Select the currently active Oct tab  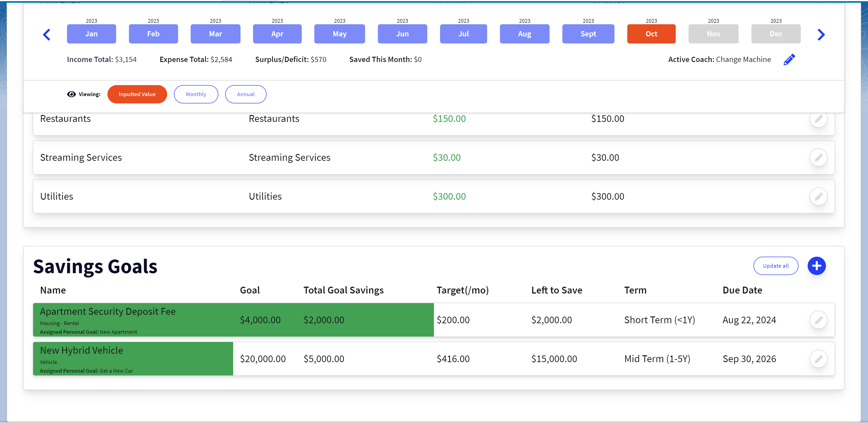tap(651, 34)
